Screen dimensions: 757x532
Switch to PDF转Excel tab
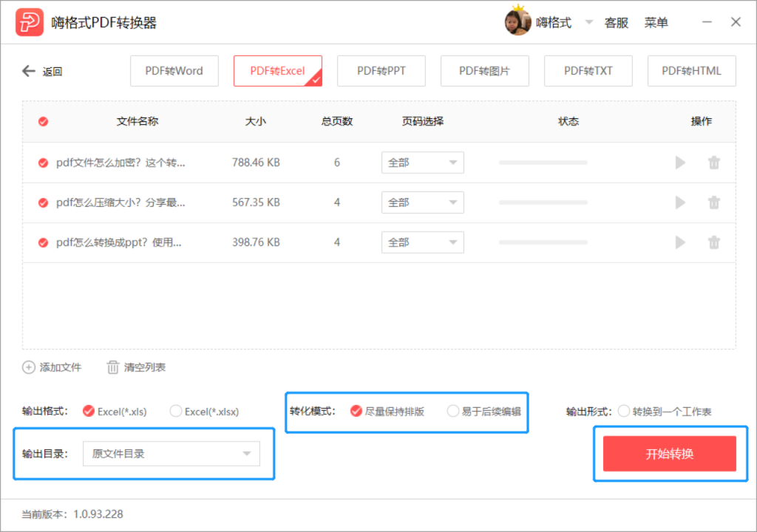tap(278, 71)
